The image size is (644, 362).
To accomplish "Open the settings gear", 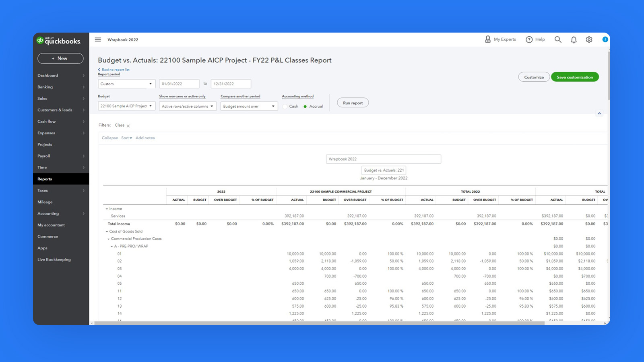I will click(589, 39).
